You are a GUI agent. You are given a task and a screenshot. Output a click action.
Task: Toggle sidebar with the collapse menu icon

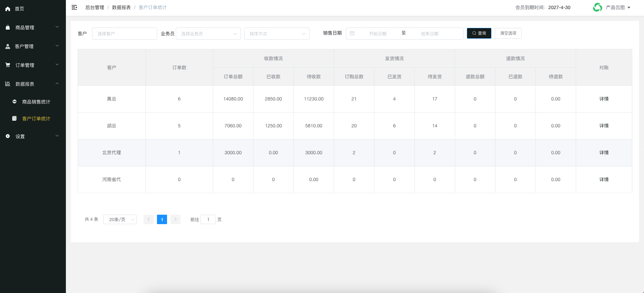tap(74, 7)
